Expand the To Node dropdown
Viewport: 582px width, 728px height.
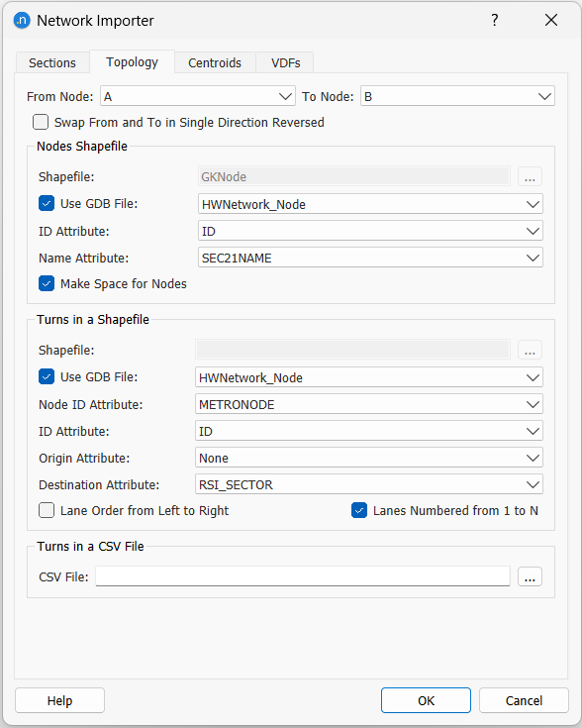(x=457, y=97)
